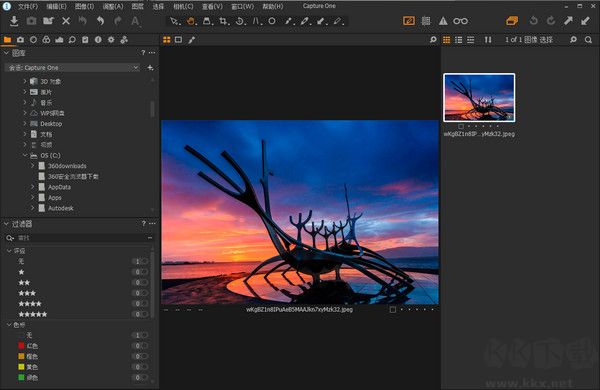The height and width of the screenshot is (390, 600).
Task: Select the arrow Select cursor tool
Action: click(x=174, y=21)
